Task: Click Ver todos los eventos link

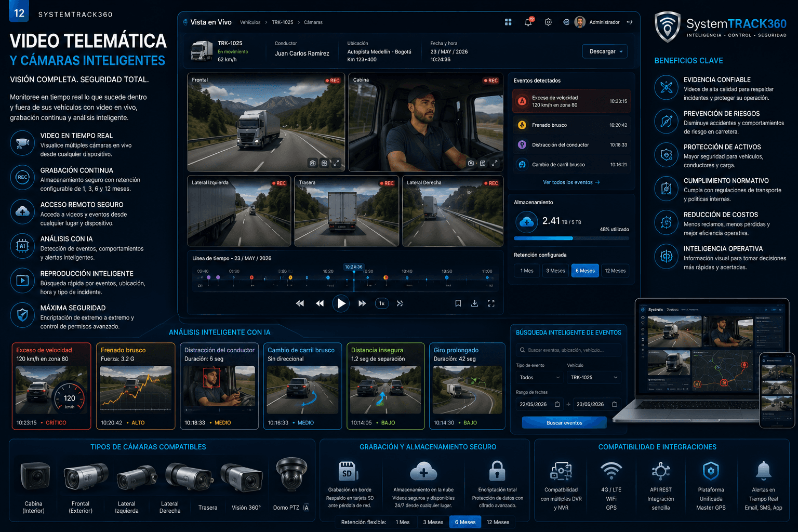Action: 571,182
